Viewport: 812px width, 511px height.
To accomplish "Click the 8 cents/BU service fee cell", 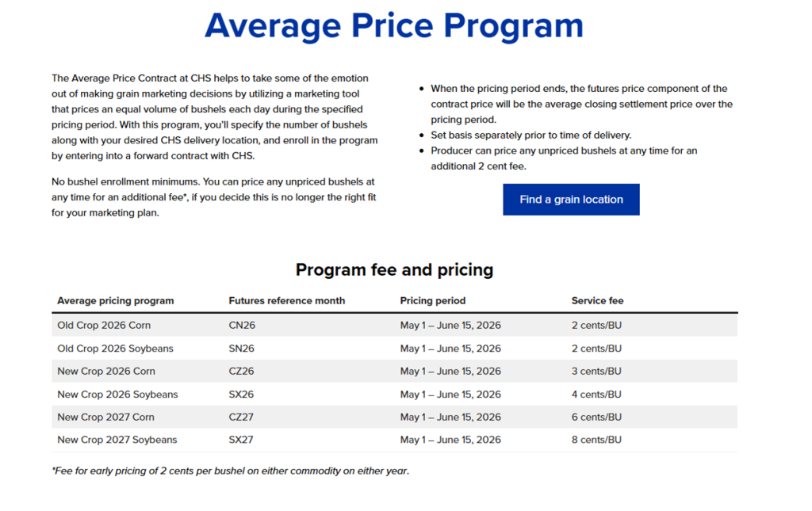I will 596,440.
